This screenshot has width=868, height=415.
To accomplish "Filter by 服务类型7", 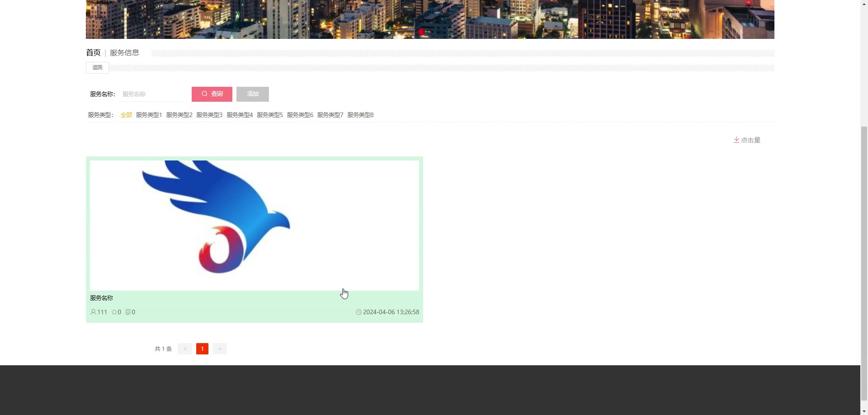I will point(330,115).
